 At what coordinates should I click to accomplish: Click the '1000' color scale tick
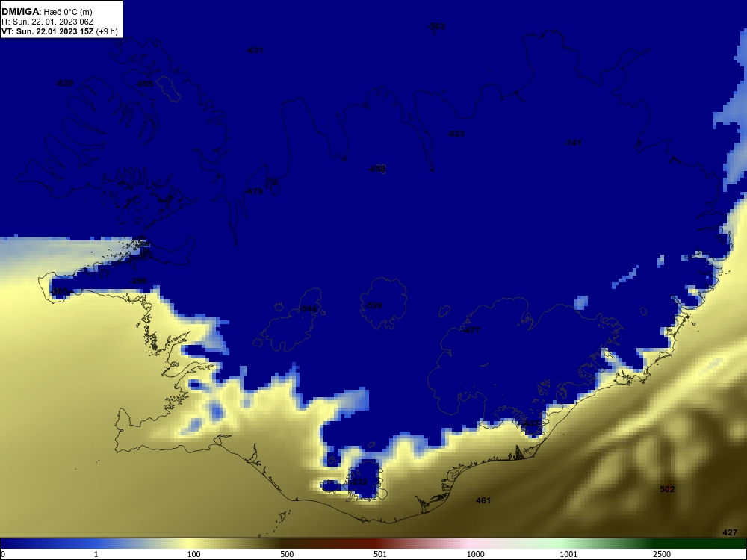475,554
